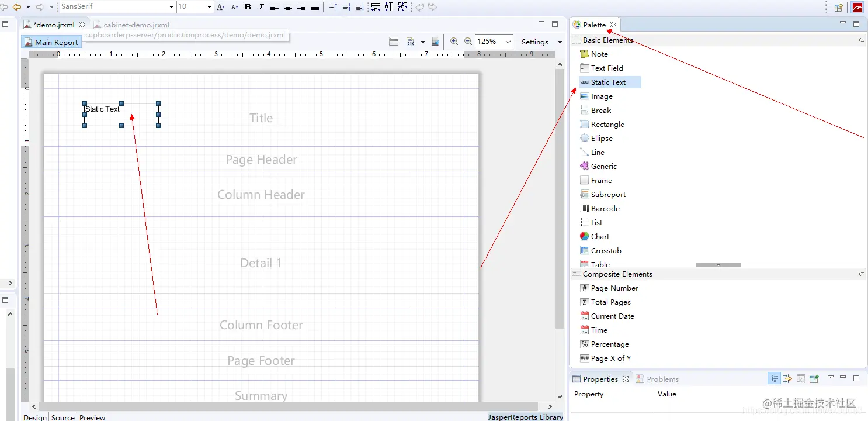Switch to the Preview tab
Image resolution: width=868 pixels, height=421 pixels.
[x=92, y=417]
